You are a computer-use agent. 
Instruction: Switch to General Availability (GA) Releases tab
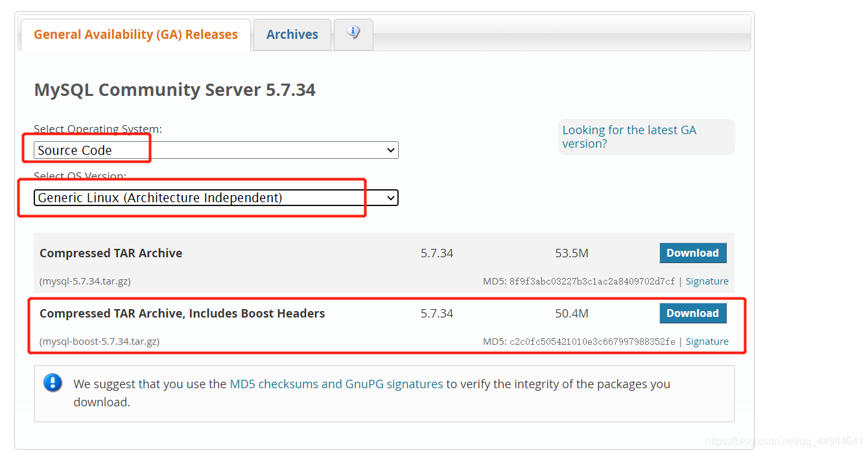pyautogui.click(x=135, y=34)
